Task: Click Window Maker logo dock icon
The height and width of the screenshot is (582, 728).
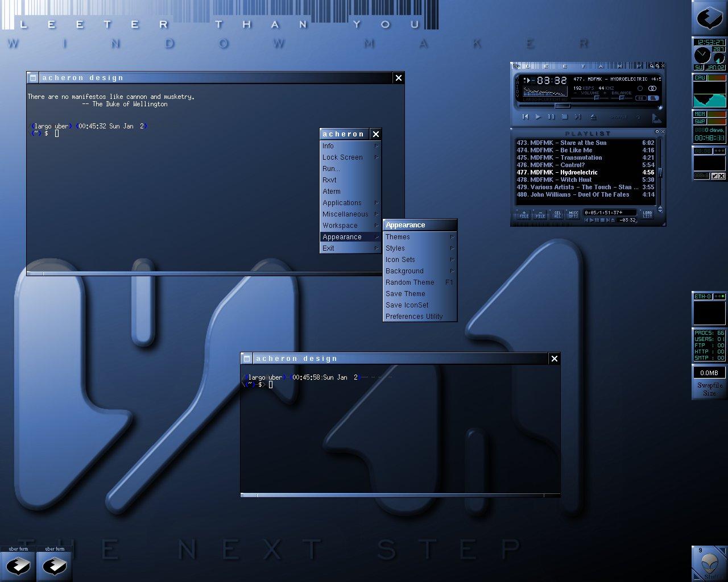Action: (x=710, y=18)
